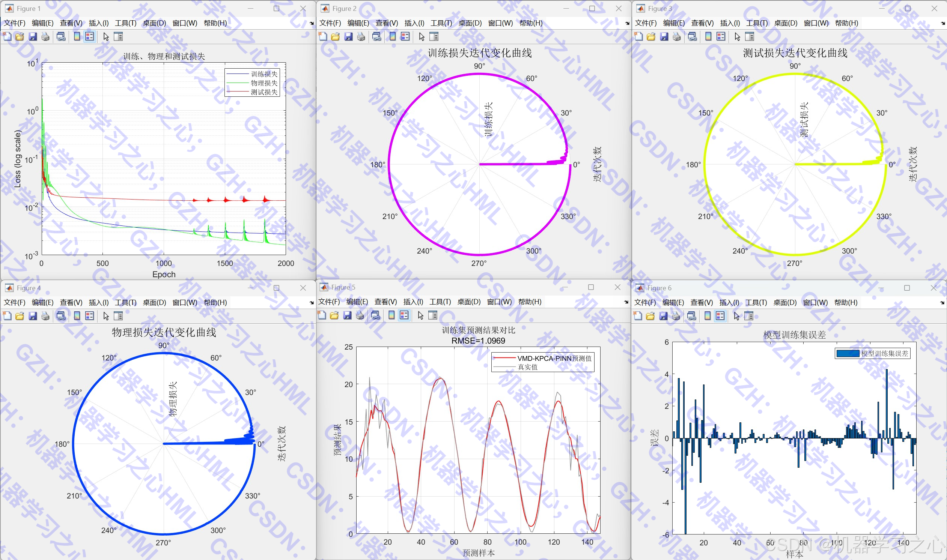Save Figure 5 using the floppy disk icon

pos(348,315)
